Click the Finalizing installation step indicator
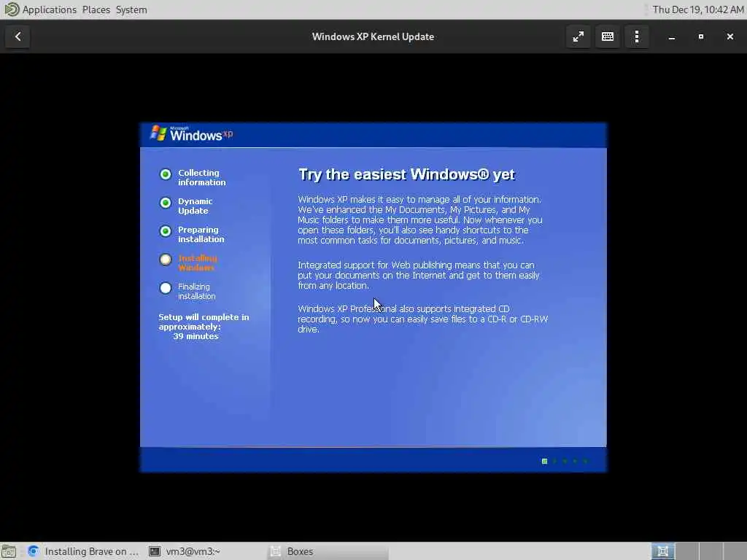Image resolution: width=747 pixels, height=560 pixels. pos(166,288)
